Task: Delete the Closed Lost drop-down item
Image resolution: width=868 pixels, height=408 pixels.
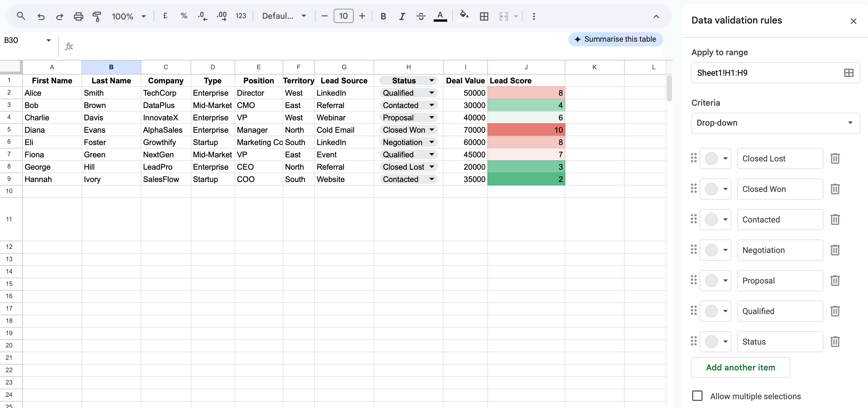Action: [835, 159]
